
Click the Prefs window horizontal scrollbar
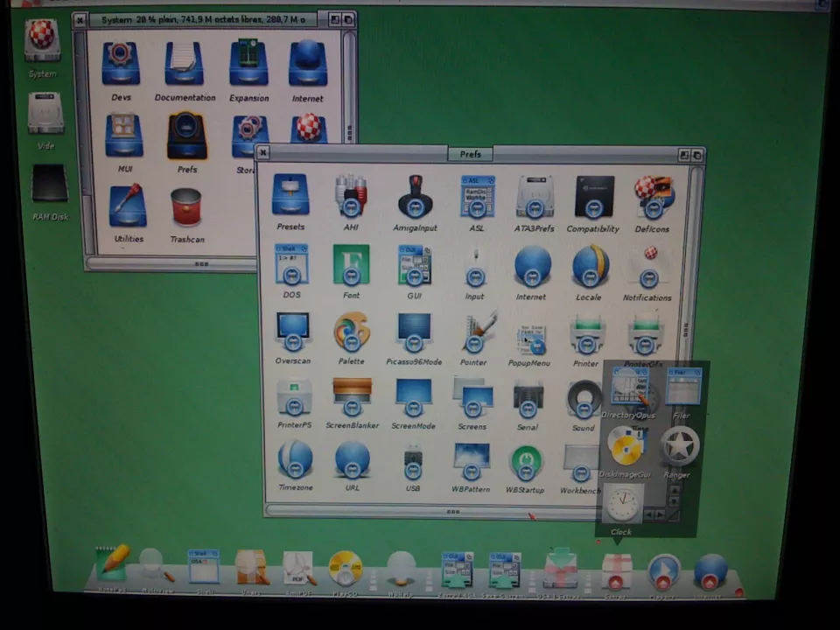click(452, 512)
